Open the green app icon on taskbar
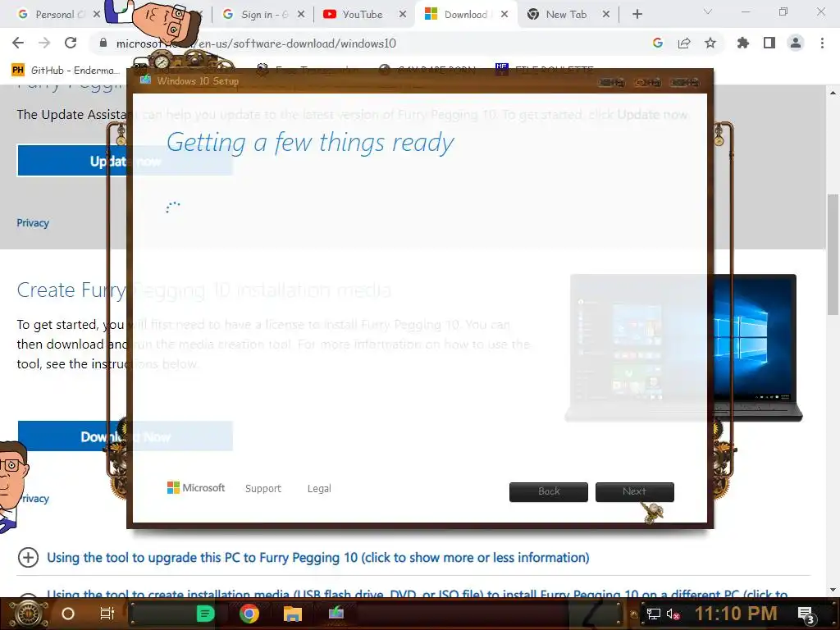 [x=205, y=614]
